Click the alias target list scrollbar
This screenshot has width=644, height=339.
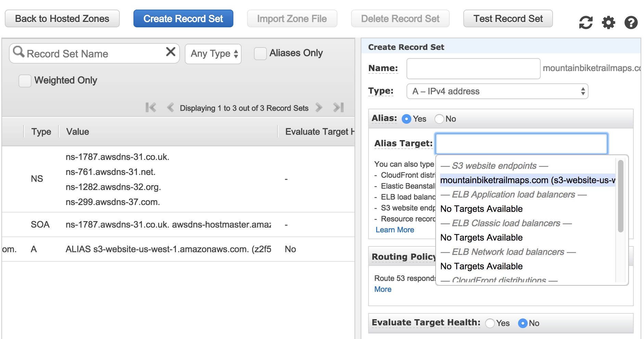pyautogui.click(x=620, y=196)
